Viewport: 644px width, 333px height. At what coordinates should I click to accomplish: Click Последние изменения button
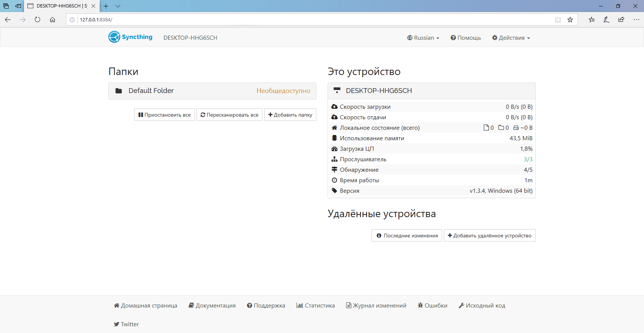[407, 235]
